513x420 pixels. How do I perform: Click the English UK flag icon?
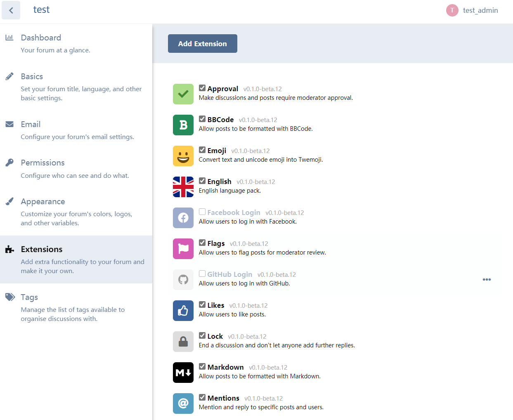183,187
